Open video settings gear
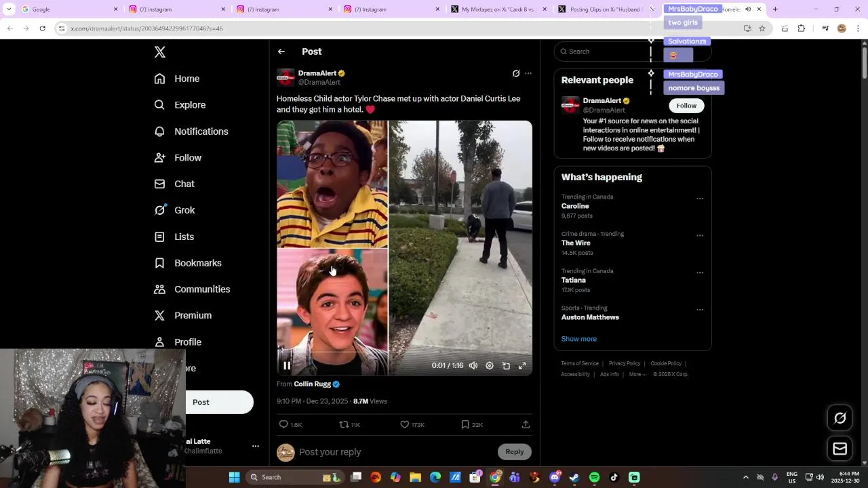This screenshot has height=488, width=868. point(490,366)
